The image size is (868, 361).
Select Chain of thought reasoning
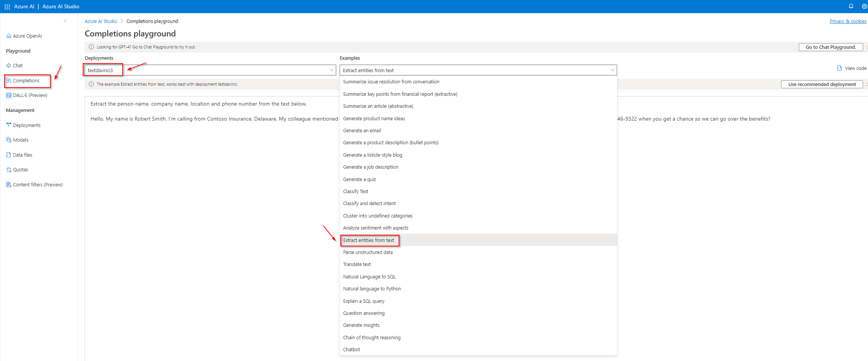478,337
